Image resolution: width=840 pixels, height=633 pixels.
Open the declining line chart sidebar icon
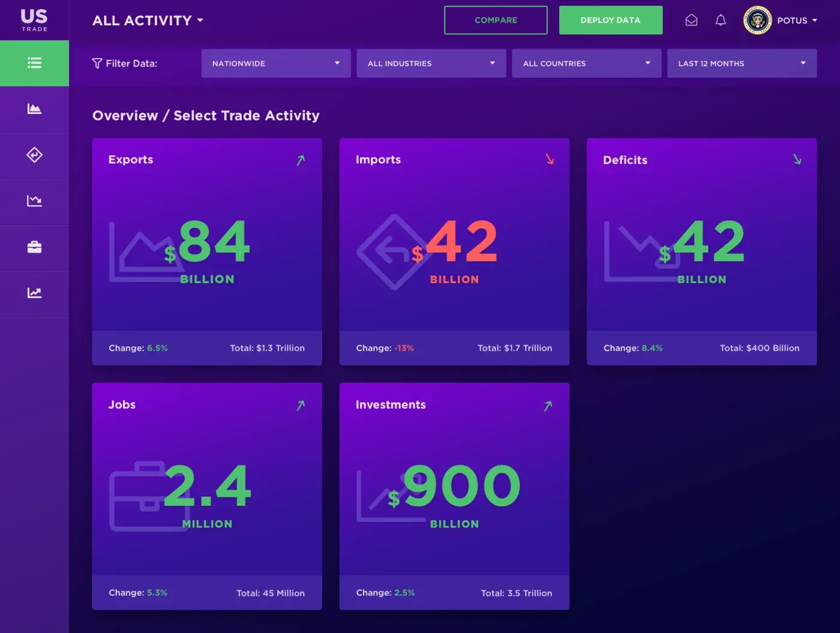34,200
